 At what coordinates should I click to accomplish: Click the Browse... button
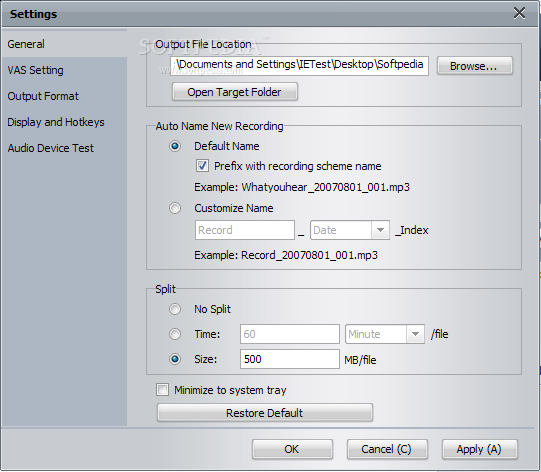point(475,66)
